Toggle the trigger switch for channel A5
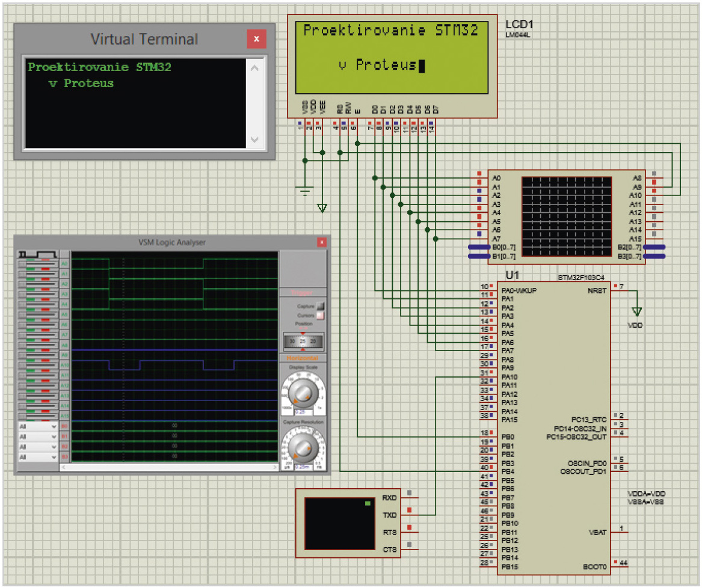 point(38,314)
